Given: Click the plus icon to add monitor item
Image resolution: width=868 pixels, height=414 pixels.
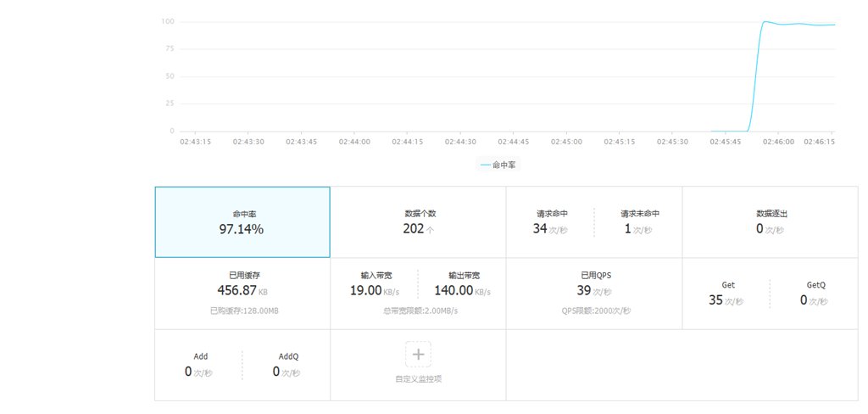Looking at the screenshot, I should click(418, 354).
